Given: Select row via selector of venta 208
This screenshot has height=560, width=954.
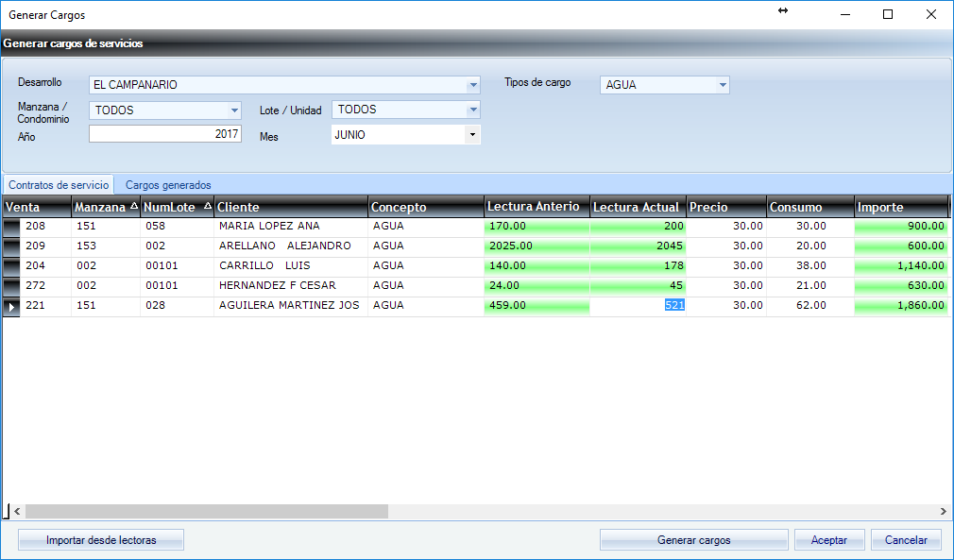Looking at the screenshot, I should [x=11, y=227].
